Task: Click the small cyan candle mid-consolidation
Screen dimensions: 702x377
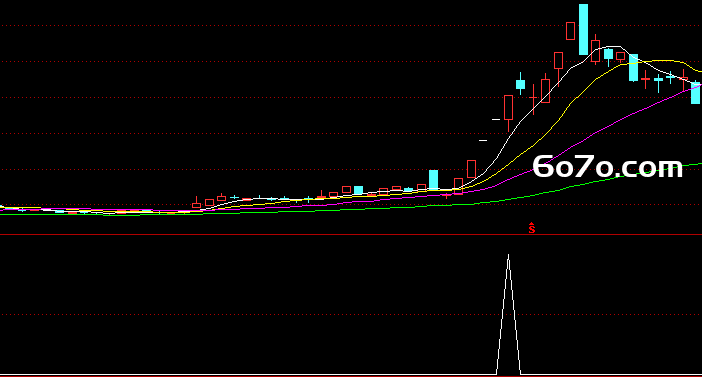Action: tap(358, 190)
